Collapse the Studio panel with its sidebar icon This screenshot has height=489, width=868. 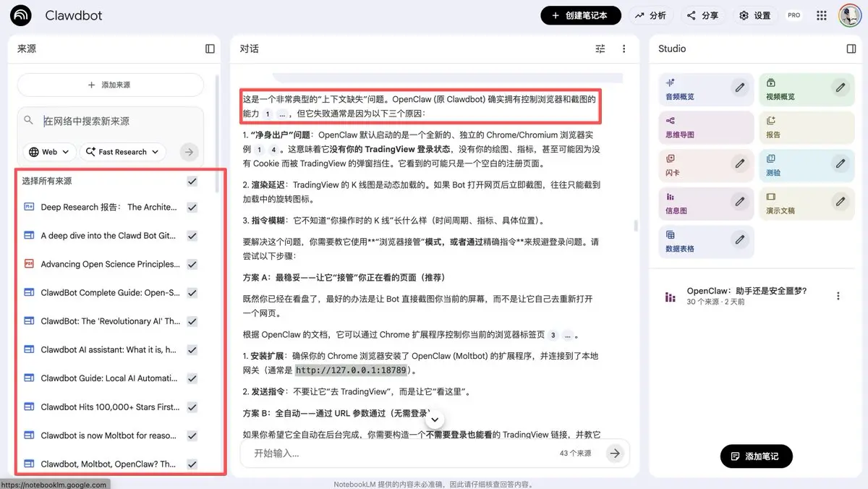pyautogui.click(x=851, y=48)
